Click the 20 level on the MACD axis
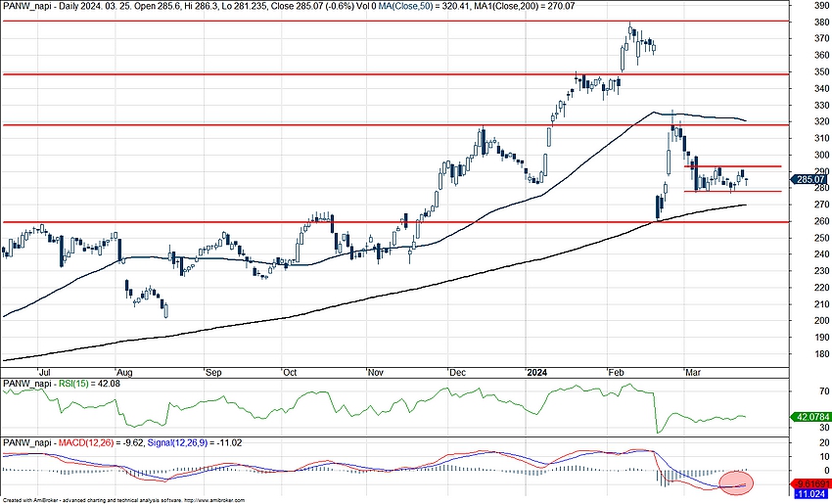The height and width of the screenshot is (504, 832). click(x=824, y=443)
